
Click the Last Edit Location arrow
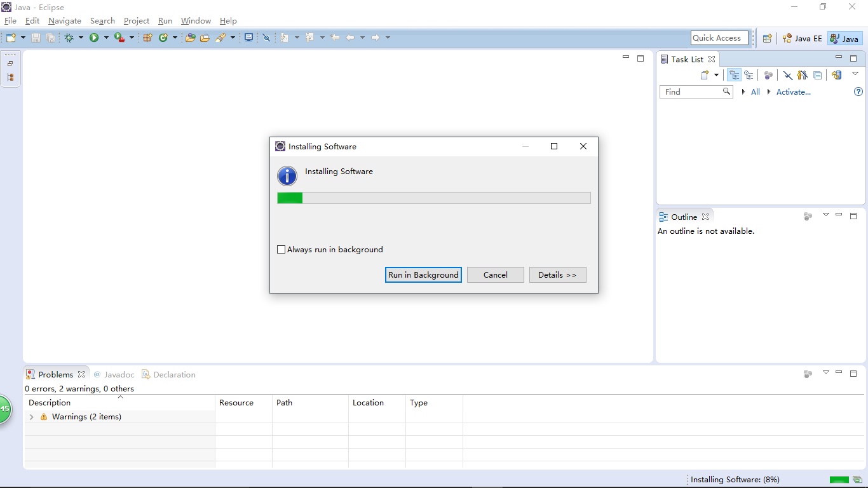pos(335,37)
